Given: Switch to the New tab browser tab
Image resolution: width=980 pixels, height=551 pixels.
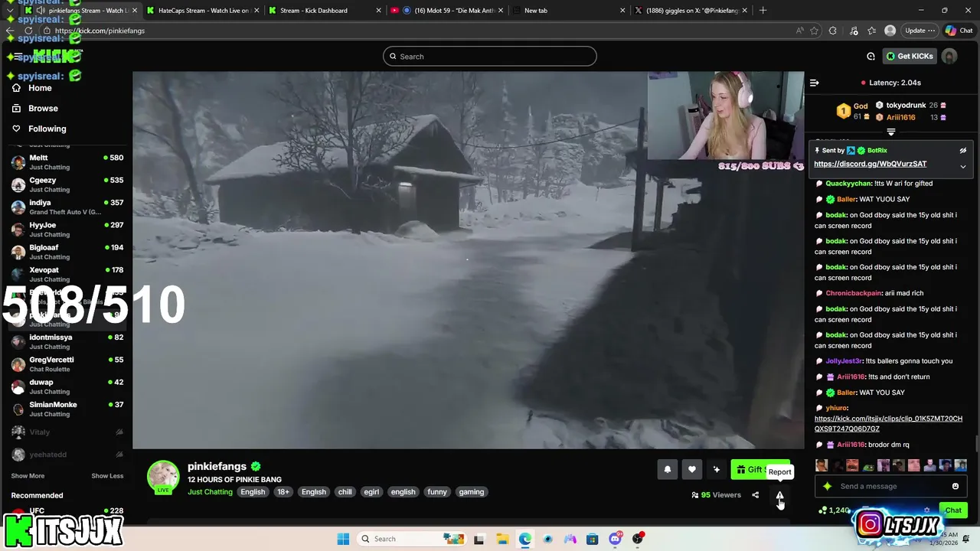Looking at the screenshot, I should coord(567,11).
